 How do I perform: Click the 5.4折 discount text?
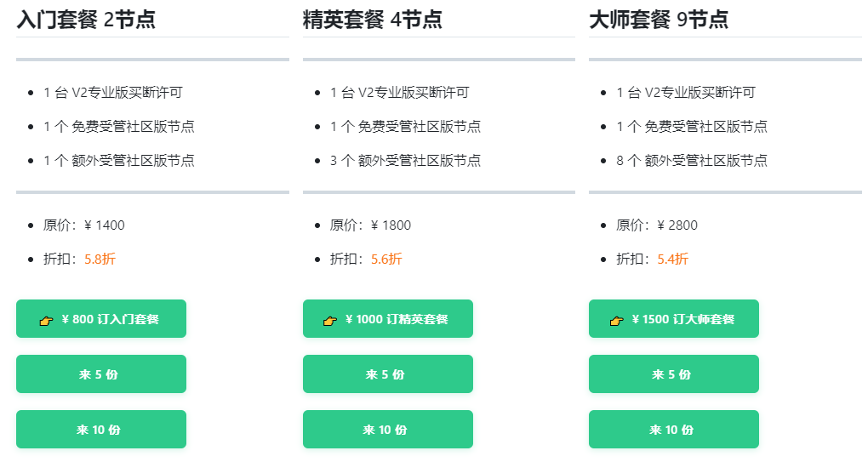tap(672, 259)
